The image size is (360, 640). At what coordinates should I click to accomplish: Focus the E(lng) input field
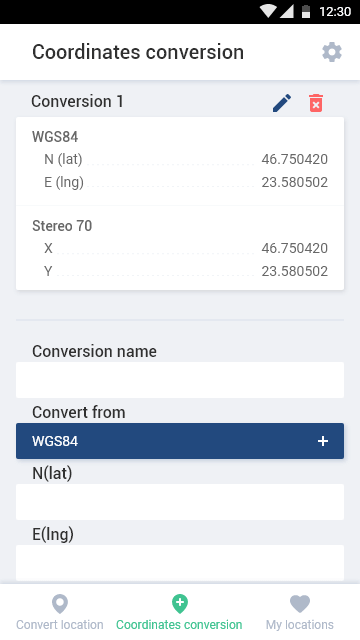180,563
